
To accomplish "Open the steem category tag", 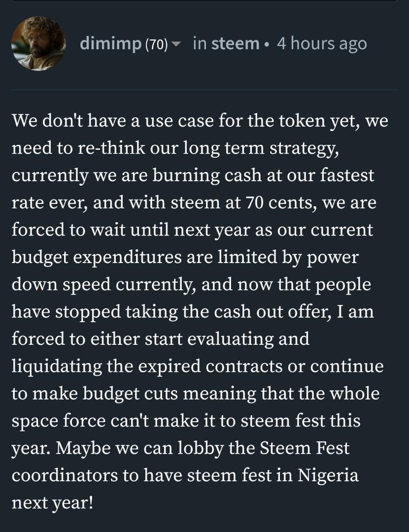I will [x=235, y=43].
